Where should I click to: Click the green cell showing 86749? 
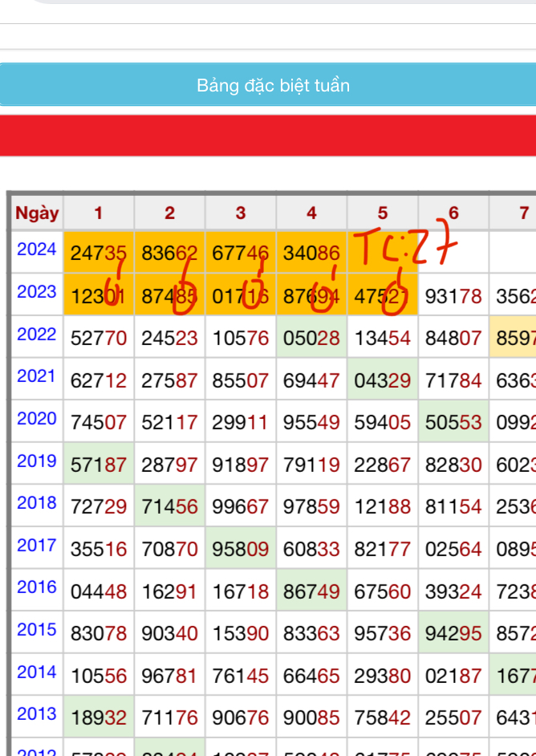[x=311, y=592]
